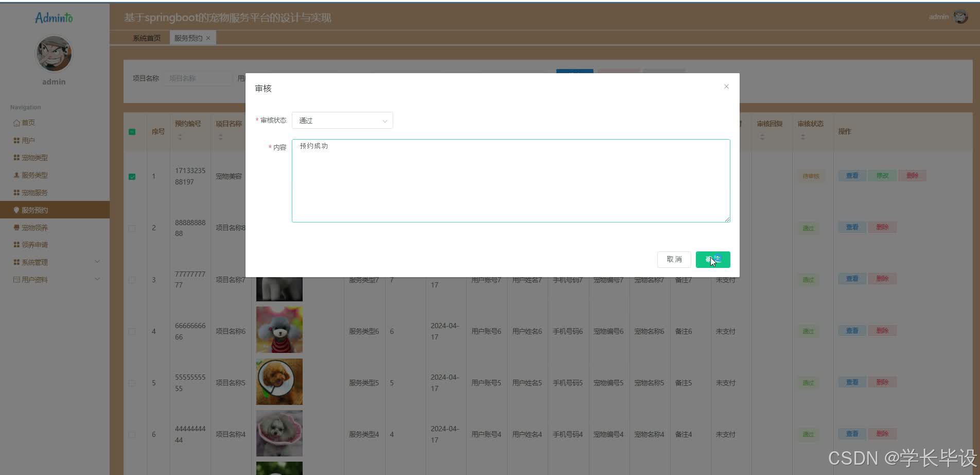This screenshot has height=475, width=980.
Task: Click the 待审核 status tag in row 1
Action: (x=811, y=176)
